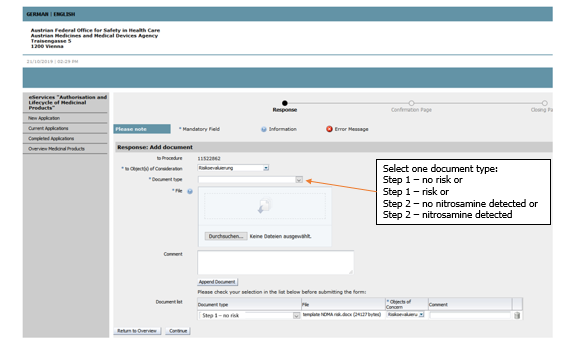
Task: Click the 'Please note' label
Action: click(x=142, y=129)
